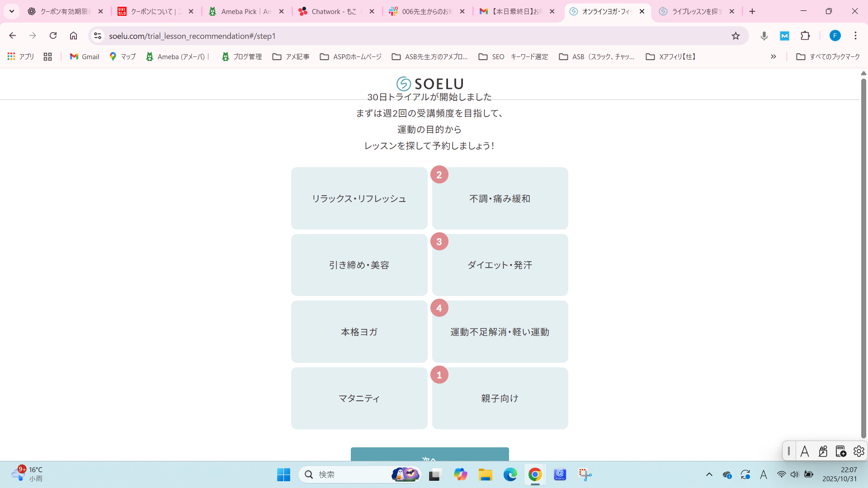
Task: Show hidden system tray icons
Action: (709, 474)
